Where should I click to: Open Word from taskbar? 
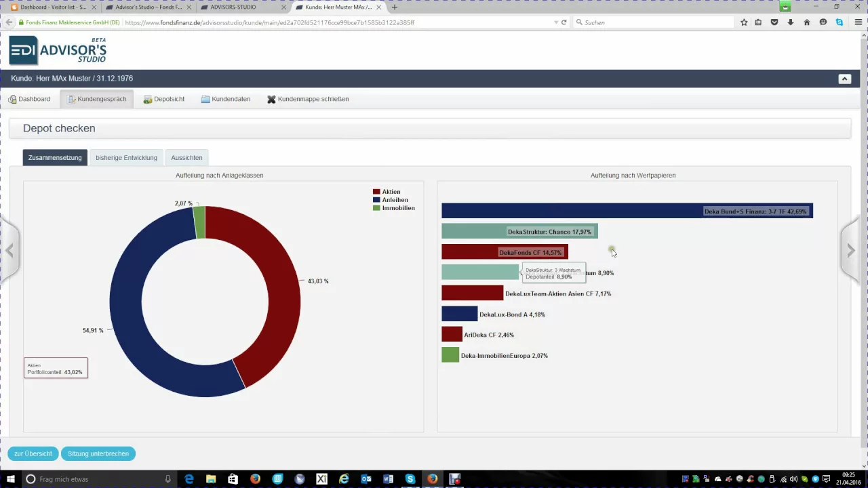click(389, 479)
